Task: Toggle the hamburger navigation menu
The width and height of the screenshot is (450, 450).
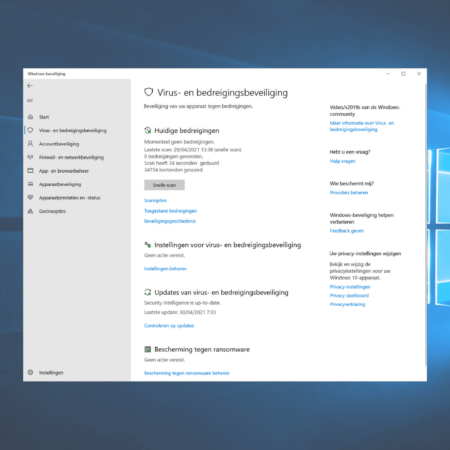Action: click(30, 100)
